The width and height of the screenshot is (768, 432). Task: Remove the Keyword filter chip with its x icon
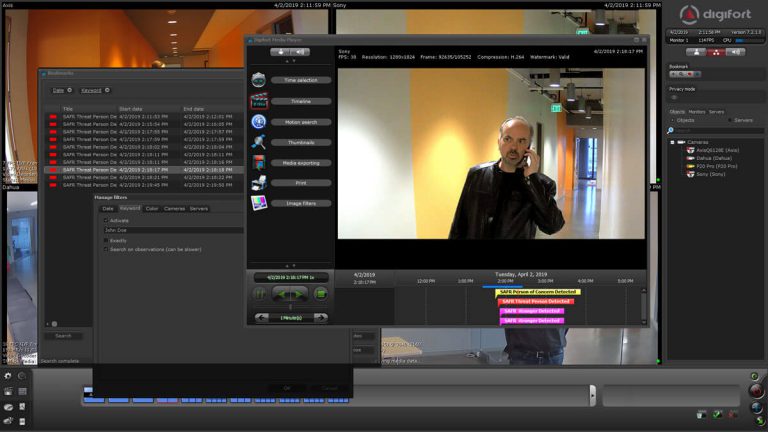point(107,90)
